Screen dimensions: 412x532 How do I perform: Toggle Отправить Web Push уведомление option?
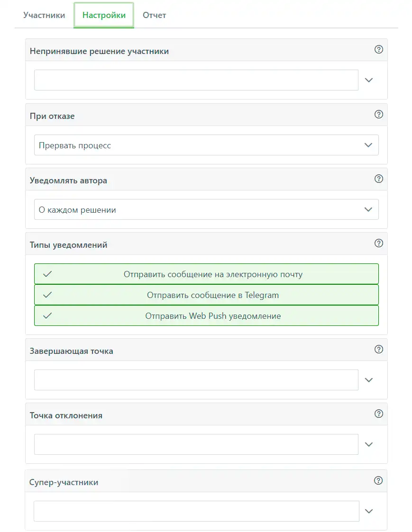[x=206, y=316]
